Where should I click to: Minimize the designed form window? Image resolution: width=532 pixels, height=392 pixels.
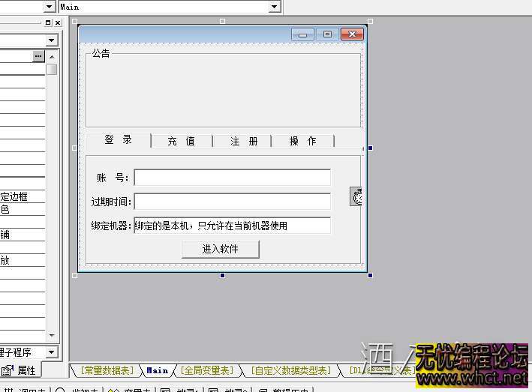303,34
